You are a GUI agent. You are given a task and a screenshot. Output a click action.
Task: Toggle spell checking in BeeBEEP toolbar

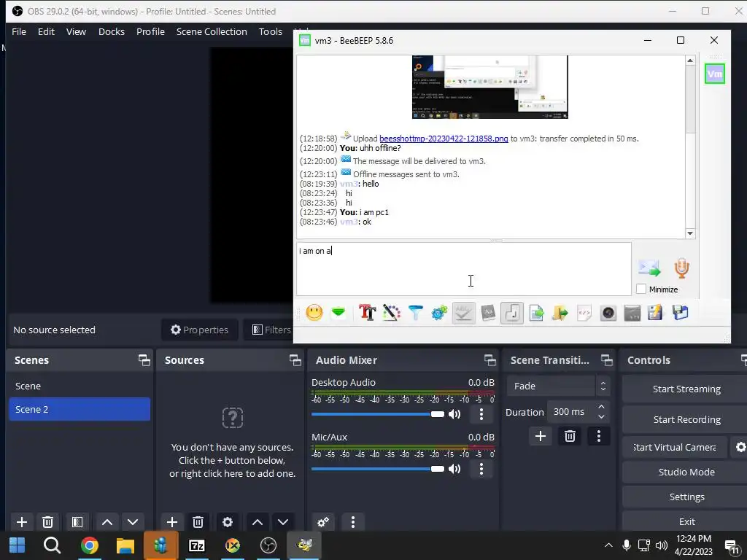click(463, 313)
